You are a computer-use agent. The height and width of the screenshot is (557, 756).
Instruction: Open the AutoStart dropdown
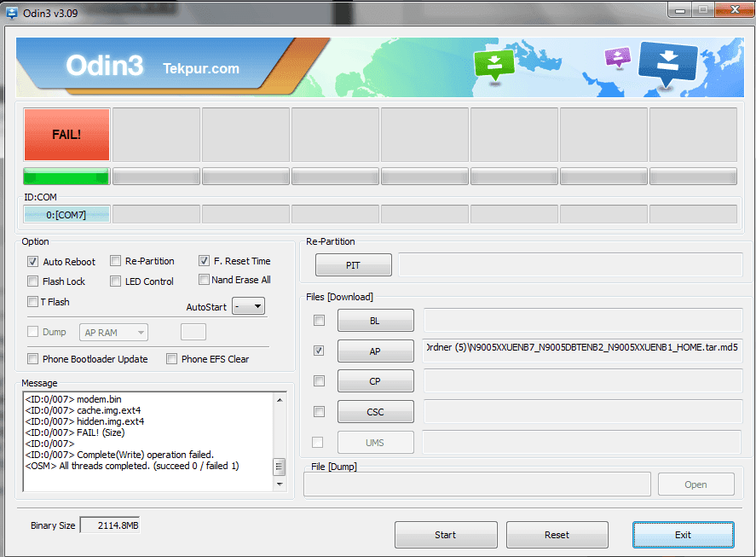[248, 306]
